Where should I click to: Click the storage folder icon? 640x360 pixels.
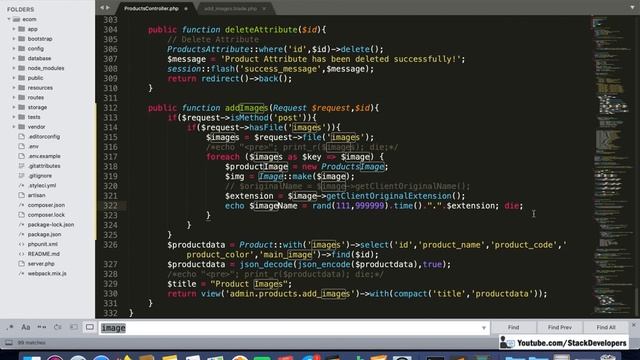(x=22, y=107)
